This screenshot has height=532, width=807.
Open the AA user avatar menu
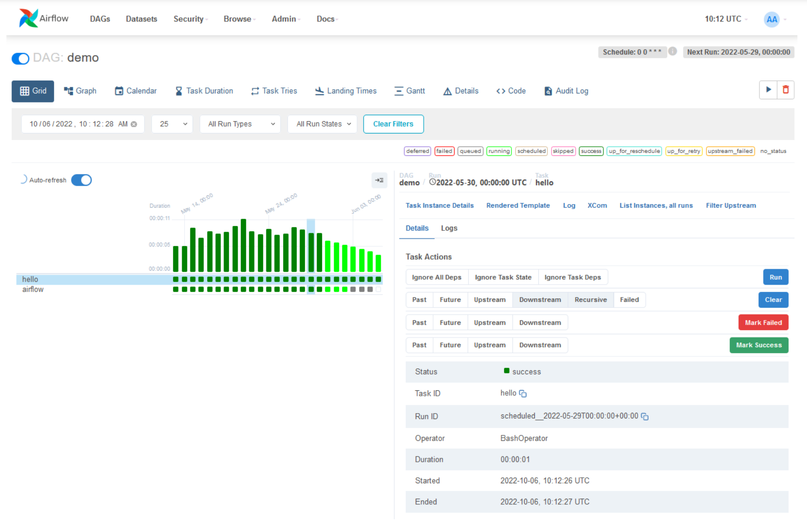pos(771,19)
